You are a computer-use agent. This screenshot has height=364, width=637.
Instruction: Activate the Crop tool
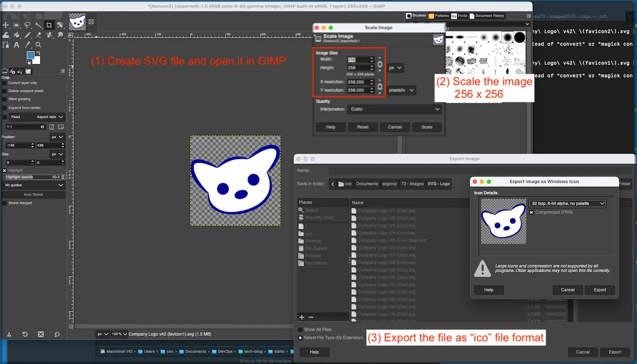[x=49, y=25]
